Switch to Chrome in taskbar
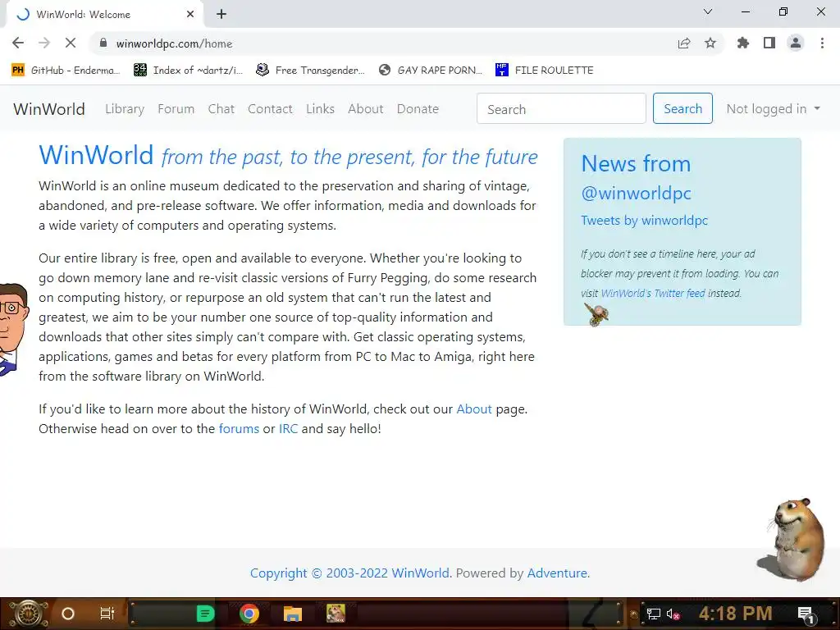This screenshot has width=840, height=630. (x=249, y=614)
